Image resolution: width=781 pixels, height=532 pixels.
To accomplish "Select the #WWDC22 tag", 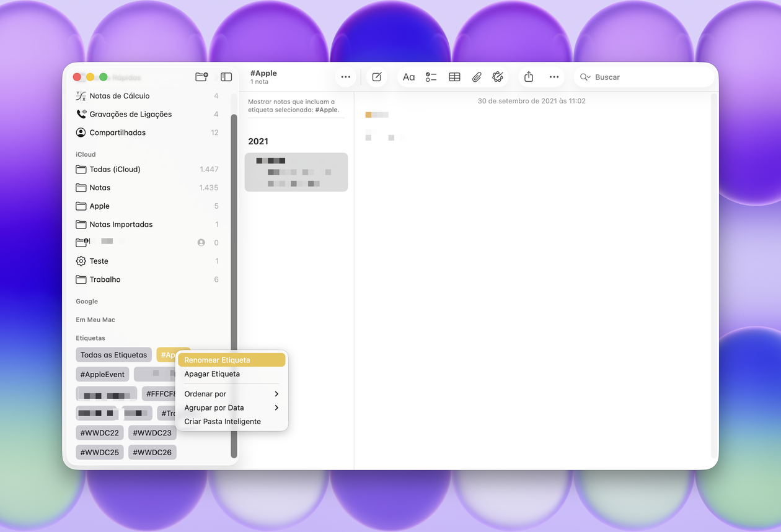I will coord(100,433).
